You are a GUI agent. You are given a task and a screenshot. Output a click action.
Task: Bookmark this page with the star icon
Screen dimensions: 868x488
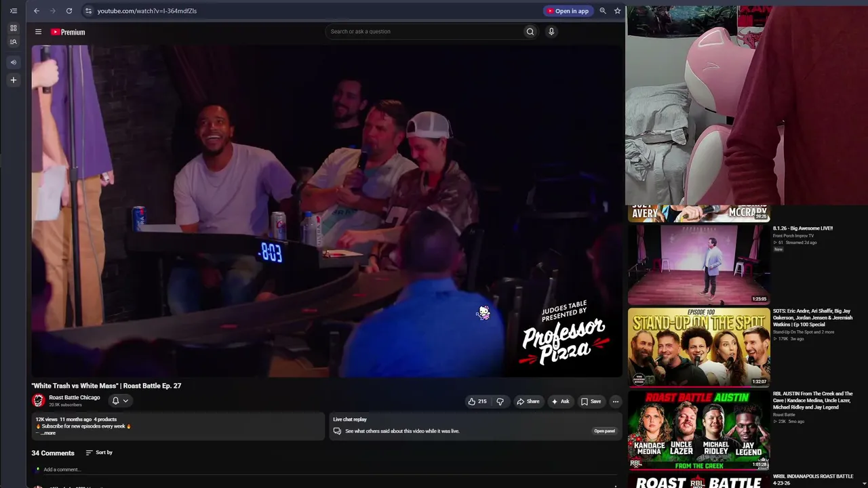click(x=617, y=11)
